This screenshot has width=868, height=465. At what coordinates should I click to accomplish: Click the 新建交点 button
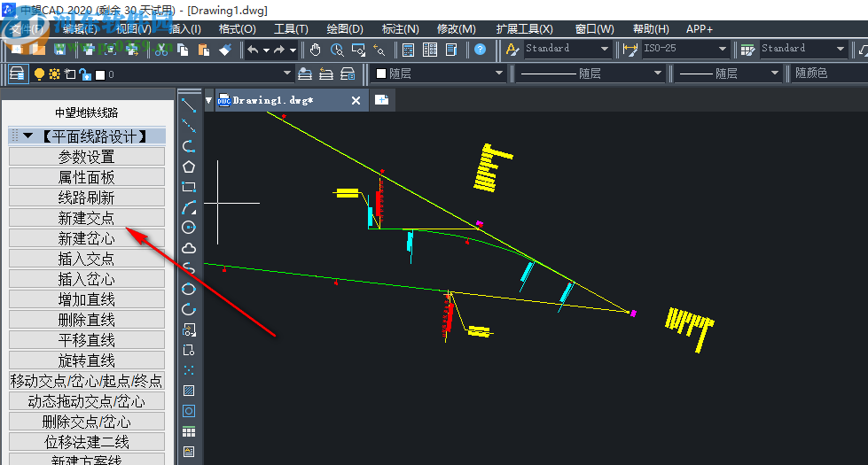click(x=87, y=218)
